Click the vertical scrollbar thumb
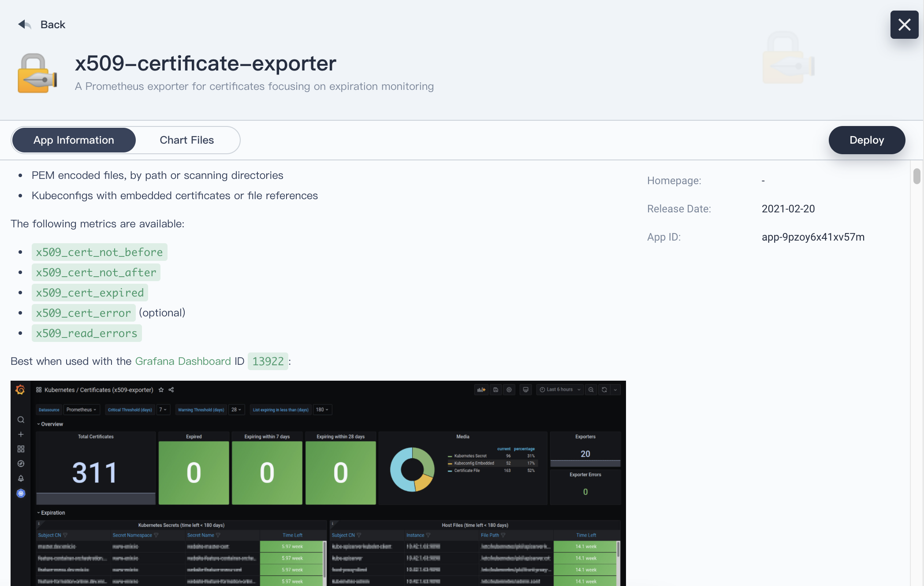The image size is (924, 586). (x=917, y=176)
